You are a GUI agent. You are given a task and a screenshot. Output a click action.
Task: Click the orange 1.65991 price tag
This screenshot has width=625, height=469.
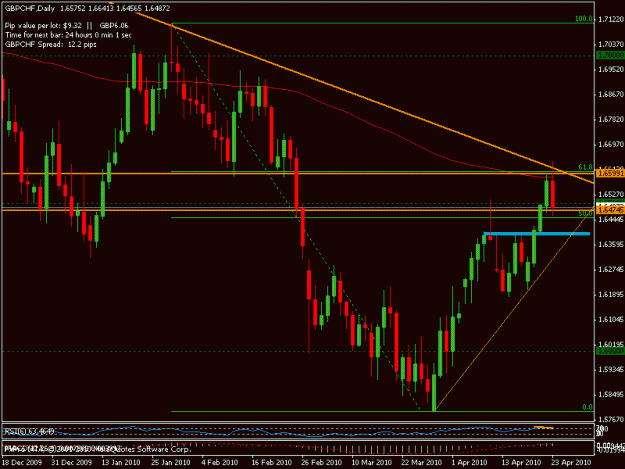[x=610, y=173]
